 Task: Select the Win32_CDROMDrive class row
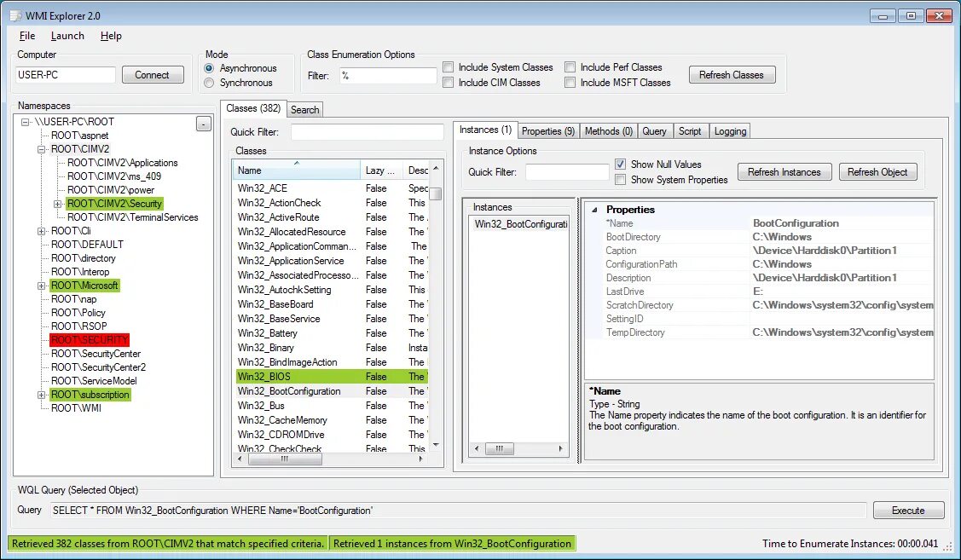(x=332, y=435)
